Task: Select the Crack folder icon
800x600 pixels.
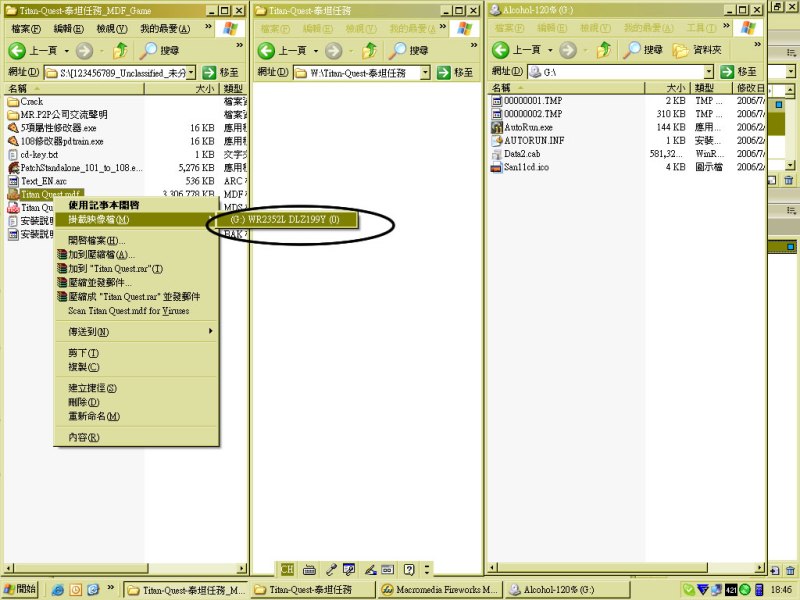Action: [13, 102]
